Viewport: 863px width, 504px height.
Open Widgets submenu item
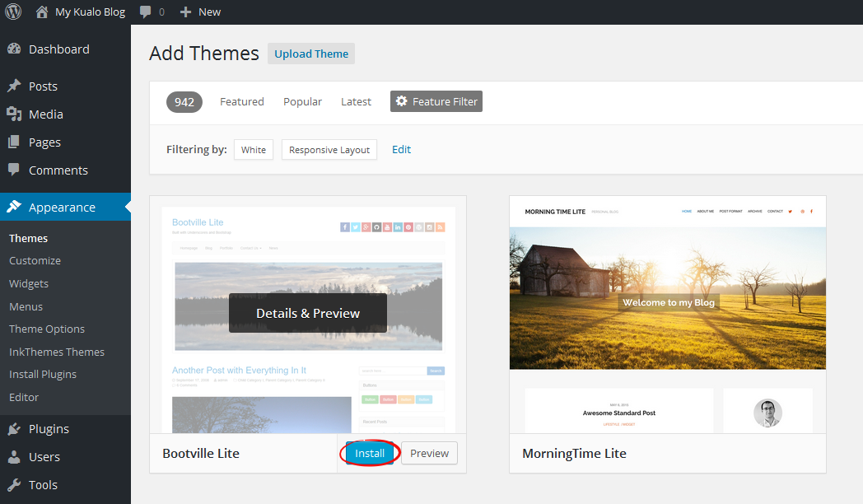[29, 284]
